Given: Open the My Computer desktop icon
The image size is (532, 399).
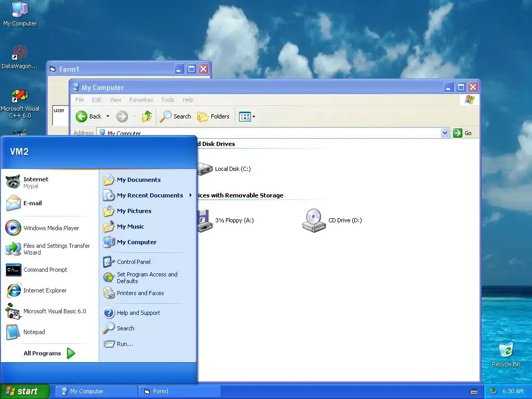Looking at the screenshot, I should [20, 14].
